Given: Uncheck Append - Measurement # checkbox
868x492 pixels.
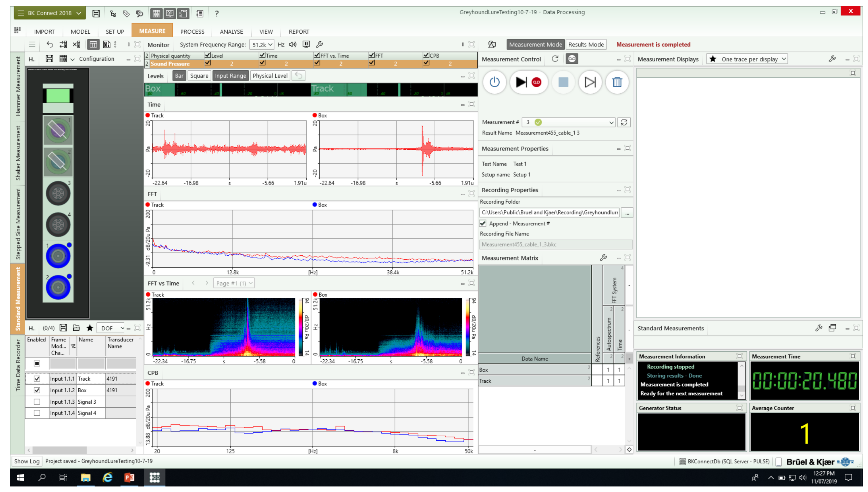Looking at the screenshot, I should click(x=483, y=224).
